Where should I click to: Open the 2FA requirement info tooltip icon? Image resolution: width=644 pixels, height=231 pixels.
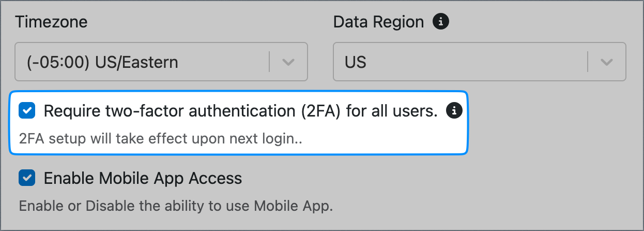(454, 110)
